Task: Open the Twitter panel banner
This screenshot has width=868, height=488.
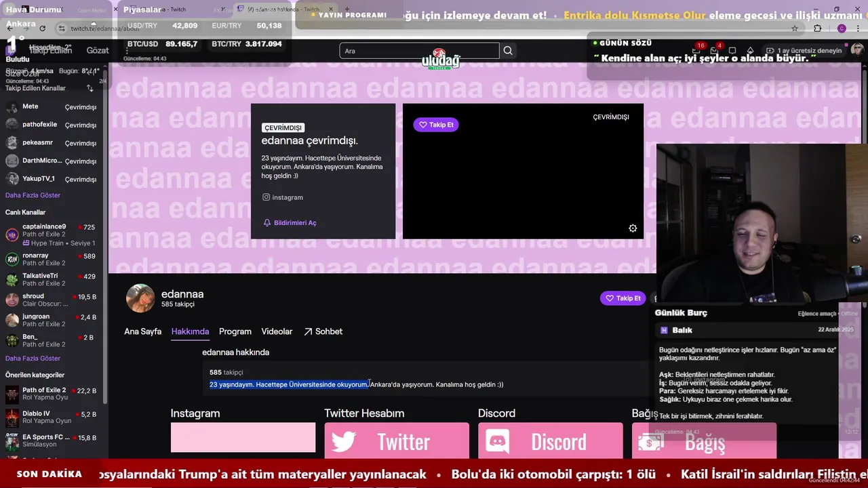Action: pos(397,441)
